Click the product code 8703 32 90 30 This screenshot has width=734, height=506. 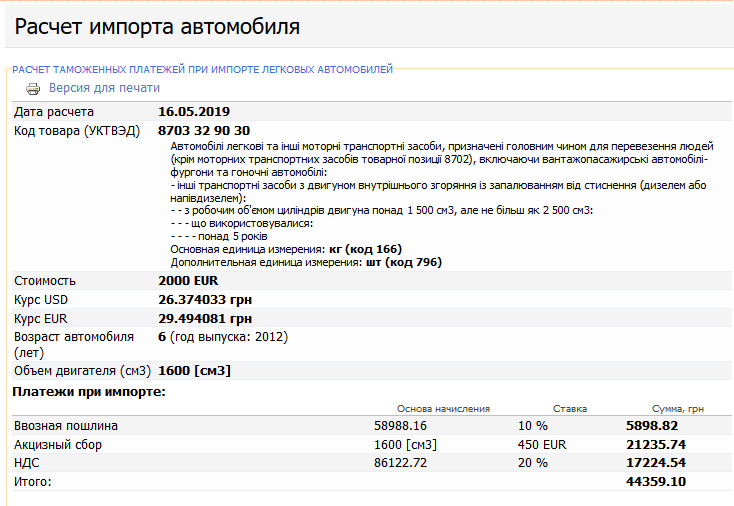(204, 130)
